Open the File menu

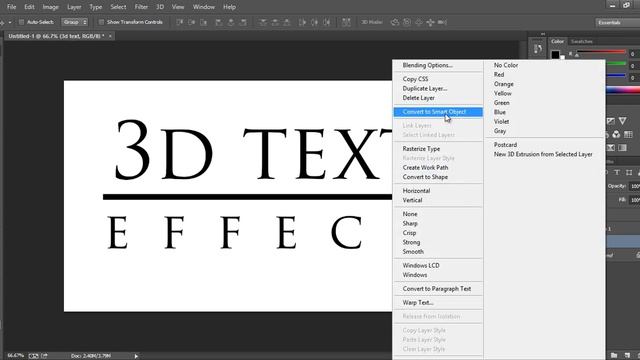click(x=11, y=7)
